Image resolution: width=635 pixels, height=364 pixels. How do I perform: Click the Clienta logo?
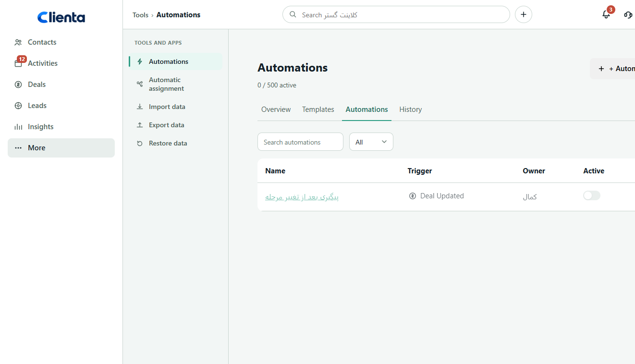pos(61,18)
